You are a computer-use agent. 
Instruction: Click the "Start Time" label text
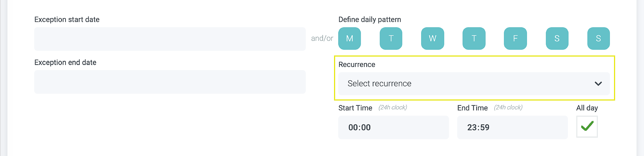coord(355,108)
